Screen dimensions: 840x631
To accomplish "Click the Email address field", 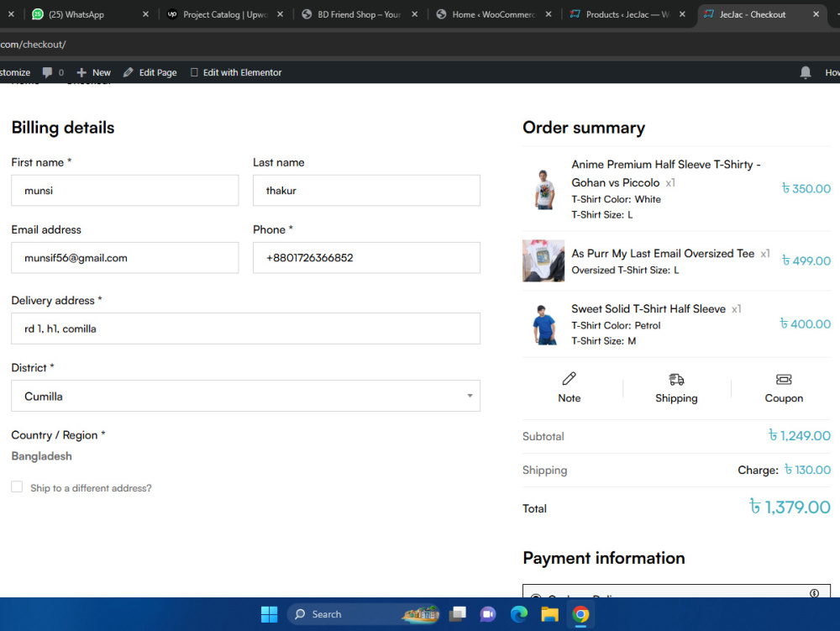I will tap(125, 258).
